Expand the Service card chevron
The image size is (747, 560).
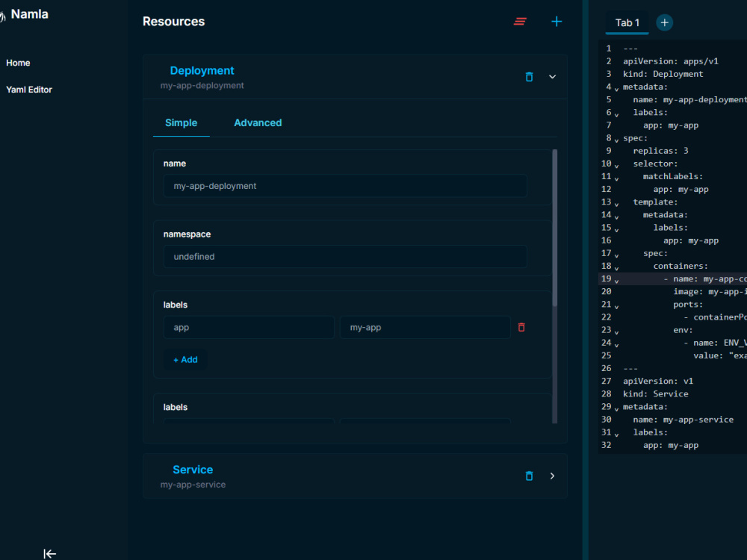pos(552,476)
